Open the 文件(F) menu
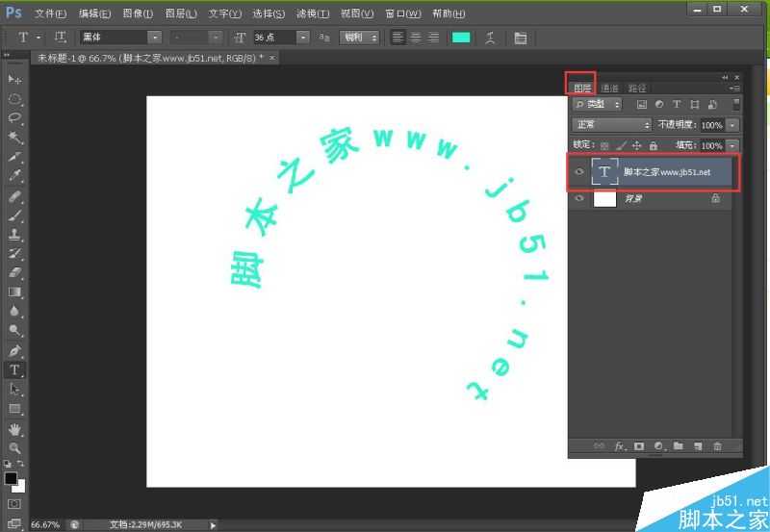This screenshot has height=532, width=770. click(50, 13)
